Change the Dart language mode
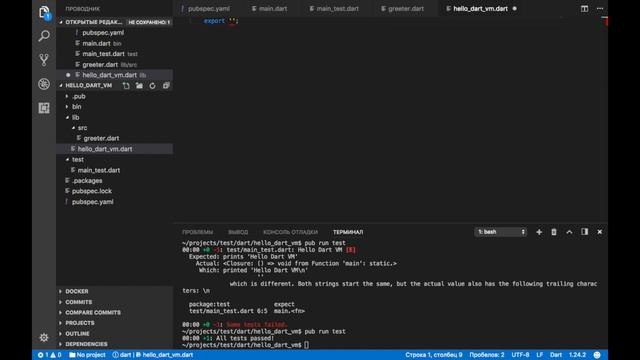The width and height of the screenshot is (640, 360). (x=556, y=355)
